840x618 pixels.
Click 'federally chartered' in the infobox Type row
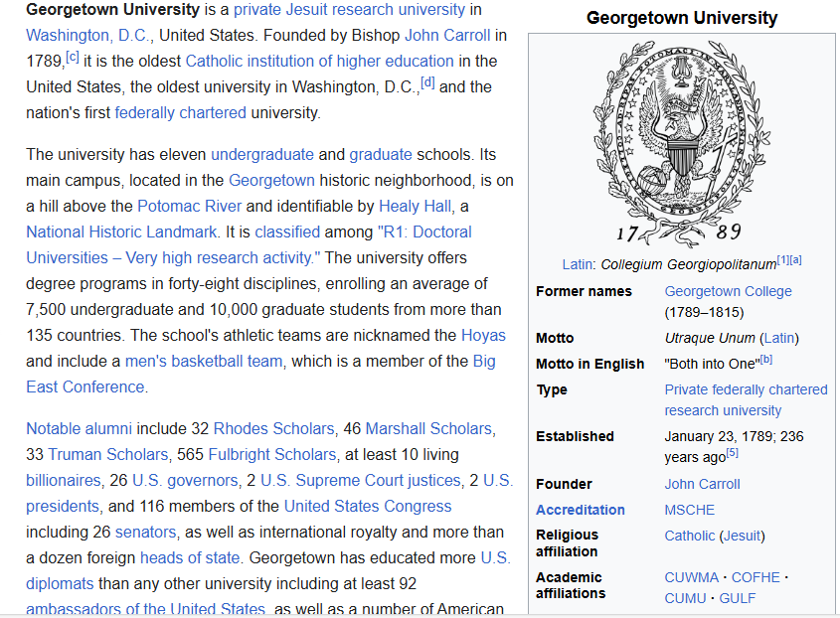click(x=769, y=389)
